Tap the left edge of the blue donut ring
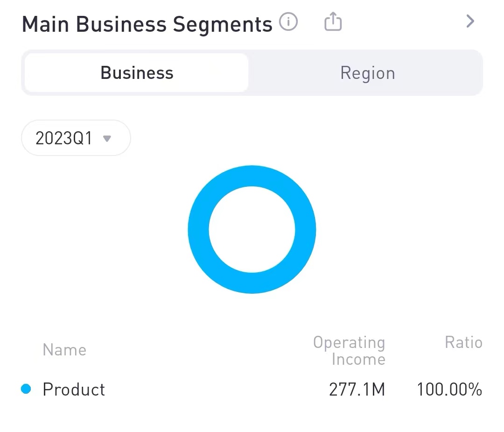The height and width of the screenshot is (432, 504). 198,229
